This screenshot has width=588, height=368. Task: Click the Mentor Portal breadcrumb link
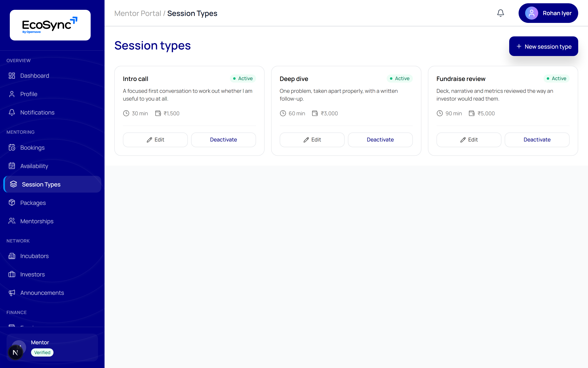(138, 13)
